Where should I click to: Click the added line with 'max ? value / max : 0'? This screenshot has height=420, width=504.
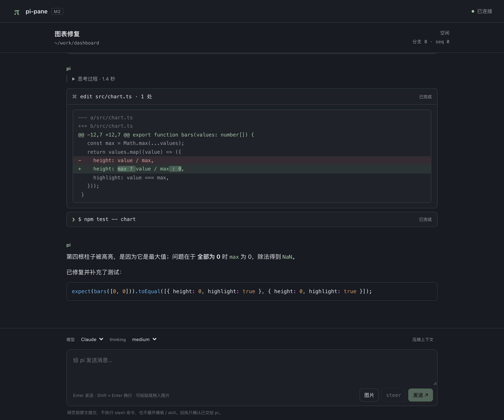(252, 169)
